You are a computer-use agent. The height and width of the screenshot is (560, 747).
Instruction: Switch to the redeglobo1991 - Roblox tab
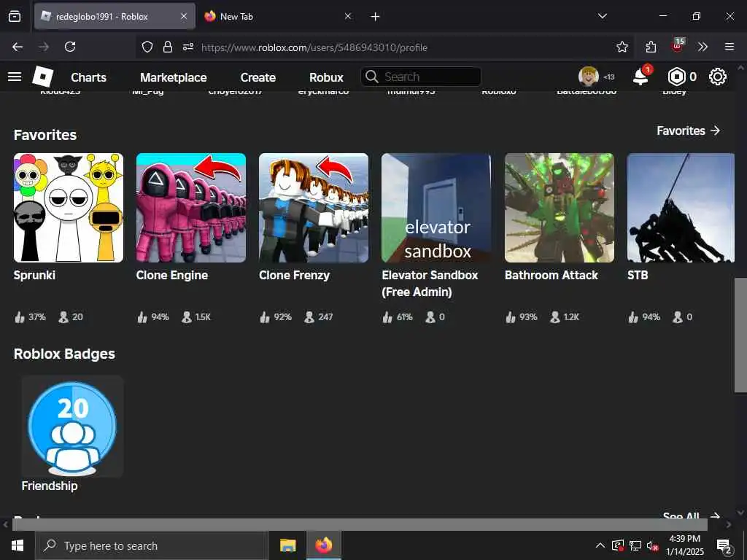coord(115,17)
